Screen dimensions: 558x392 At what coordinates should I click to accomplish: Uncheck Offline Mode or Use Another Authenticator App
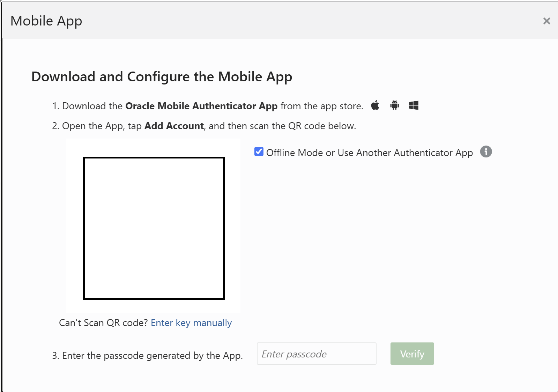pyautogui.click(x=259, y=152)
